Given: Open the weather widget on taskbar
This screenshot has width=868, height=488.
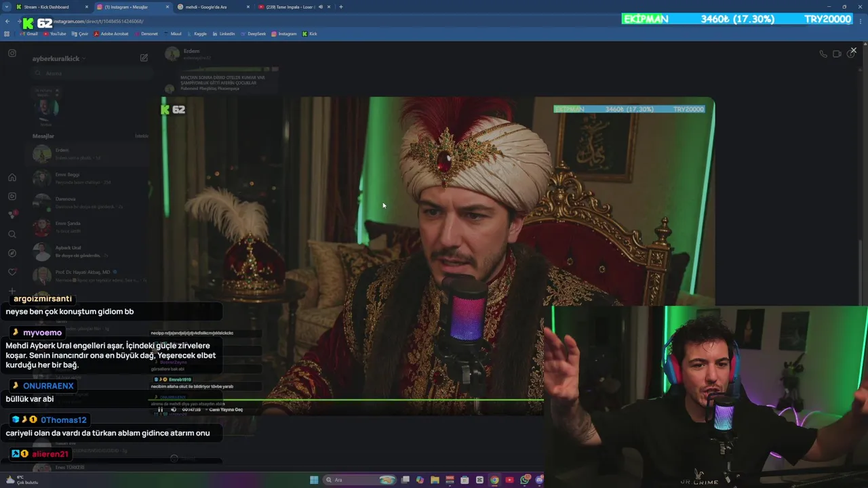Looking at the screenshot, I should pos(22,480).
